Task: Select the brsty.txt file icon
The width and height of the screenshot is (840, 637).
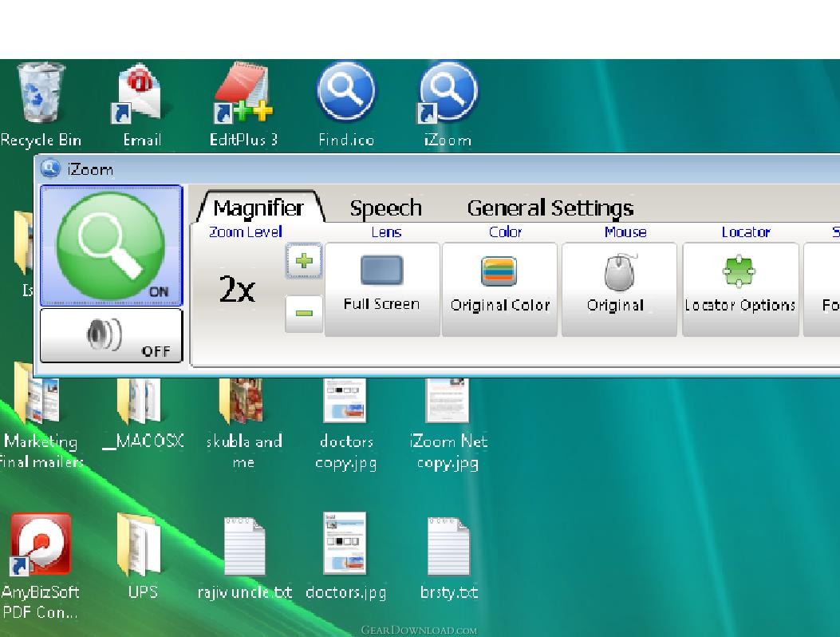Action: click(449, 558)
